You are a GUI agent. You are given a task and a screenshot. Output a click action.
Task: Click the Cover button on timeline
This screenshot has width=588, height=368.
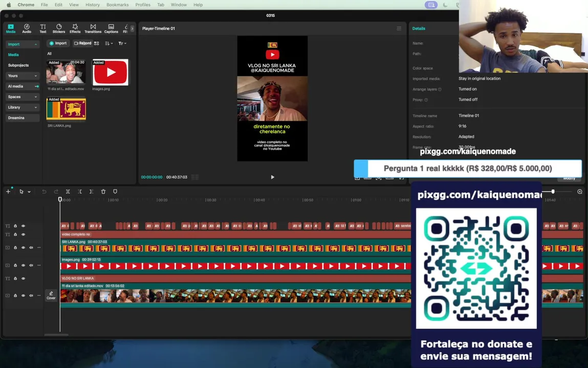[x=51, y=295]
